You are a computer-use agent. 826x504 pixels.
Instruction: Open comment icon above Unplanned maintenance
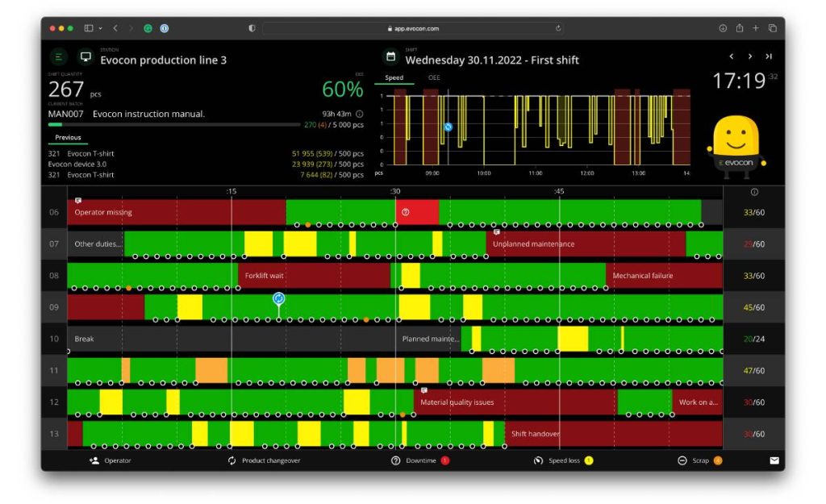pyautogui.click(x=496, y=232)
